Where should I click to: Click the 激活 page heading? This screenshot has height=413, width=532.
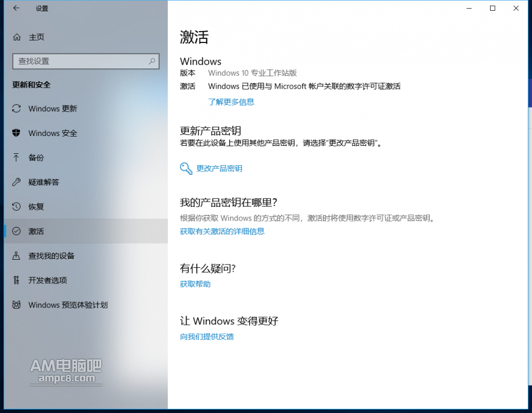click(194, 37)
